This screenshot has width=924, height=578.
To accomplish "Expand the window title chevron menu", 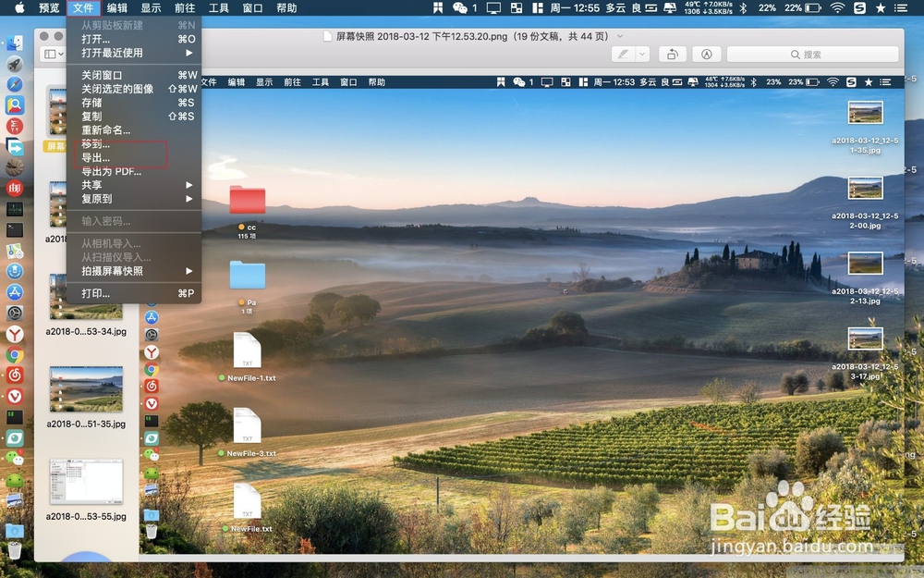I will tap(620, 37).
